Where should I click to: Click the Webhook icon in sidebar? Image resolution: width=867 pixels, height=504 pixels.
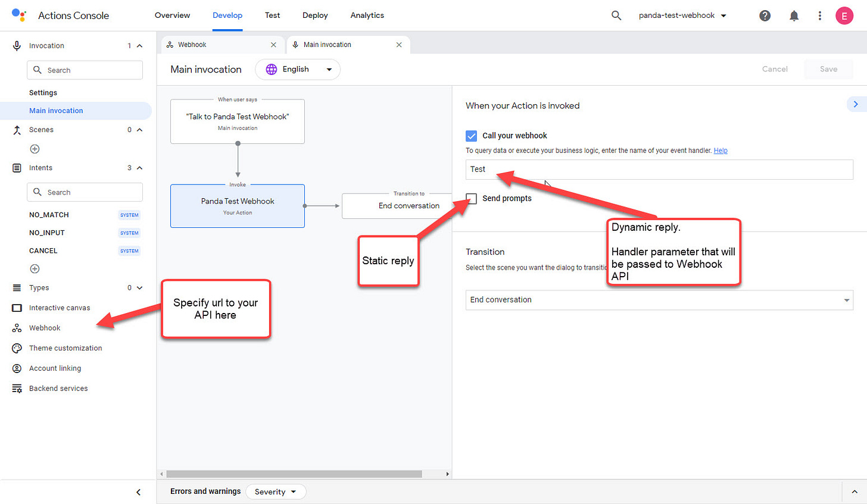coord(17,328)
